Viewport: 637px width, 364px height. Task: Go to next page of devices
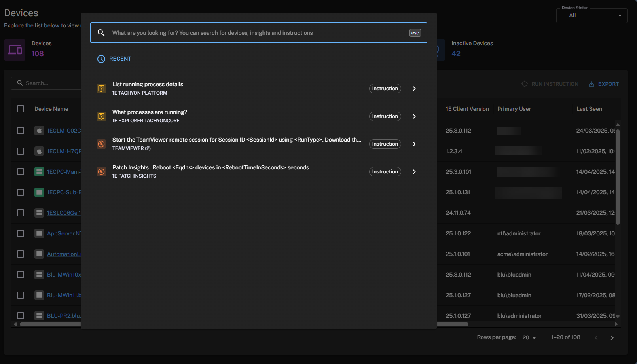pos(612,337)
